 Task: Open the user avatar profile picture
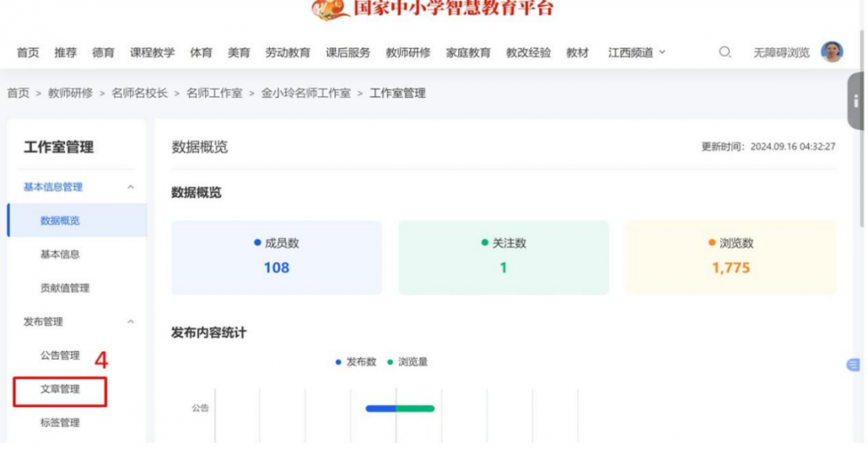[832, 52]
